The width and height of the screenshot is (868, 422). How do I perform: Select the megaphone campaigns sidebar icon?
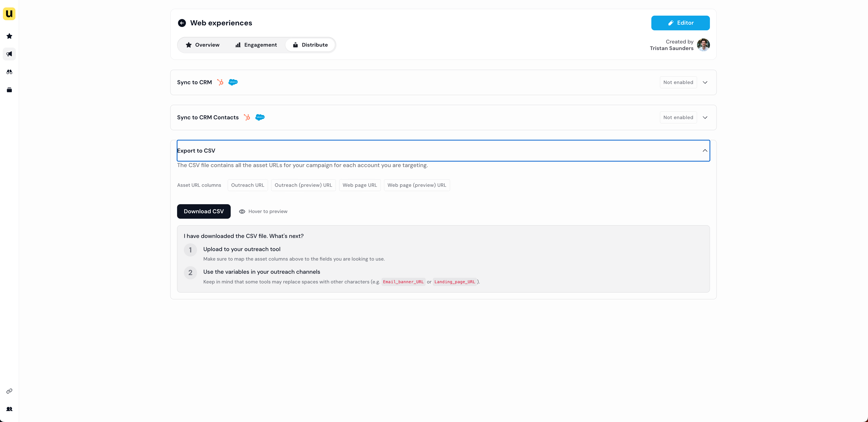coord(9,54)
